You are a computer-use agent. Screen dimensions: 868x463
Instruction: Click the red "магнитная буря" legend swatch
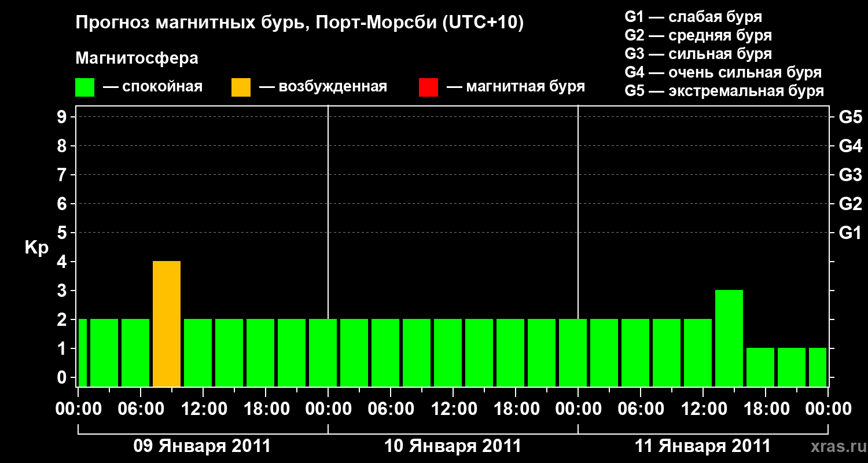(428, 86)
